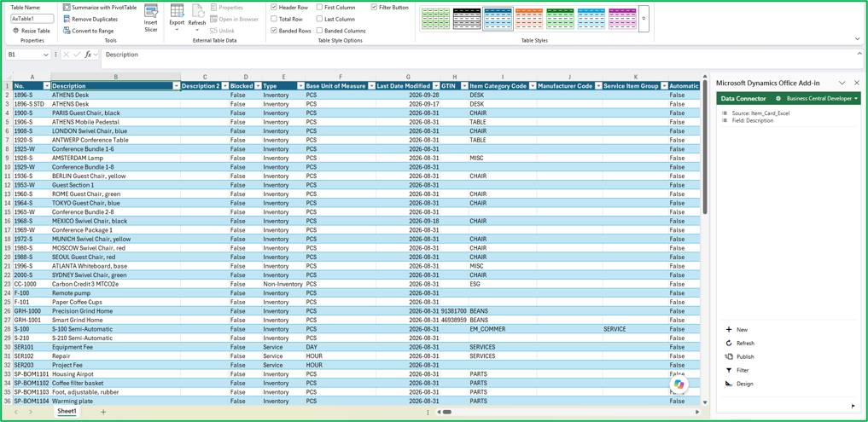
Task: Click Refresh in the add-in pane
Action: [740, 344]
